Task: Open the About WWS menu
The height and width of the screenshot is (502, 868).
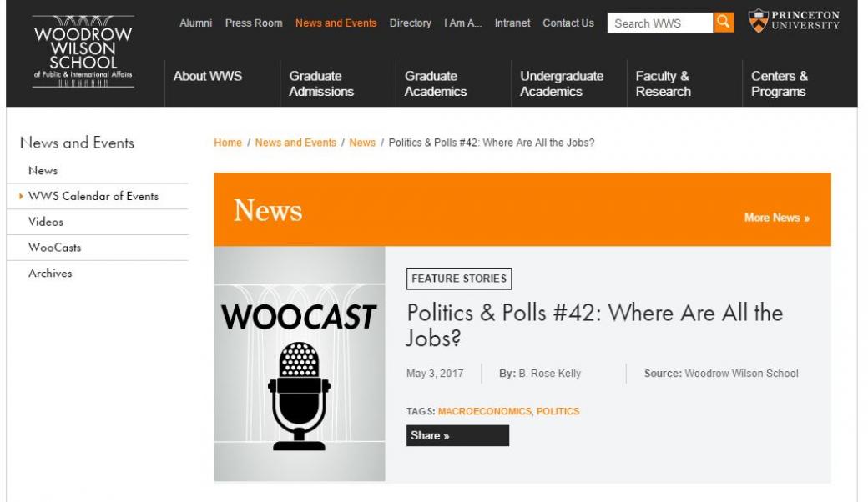Action: 208,76
